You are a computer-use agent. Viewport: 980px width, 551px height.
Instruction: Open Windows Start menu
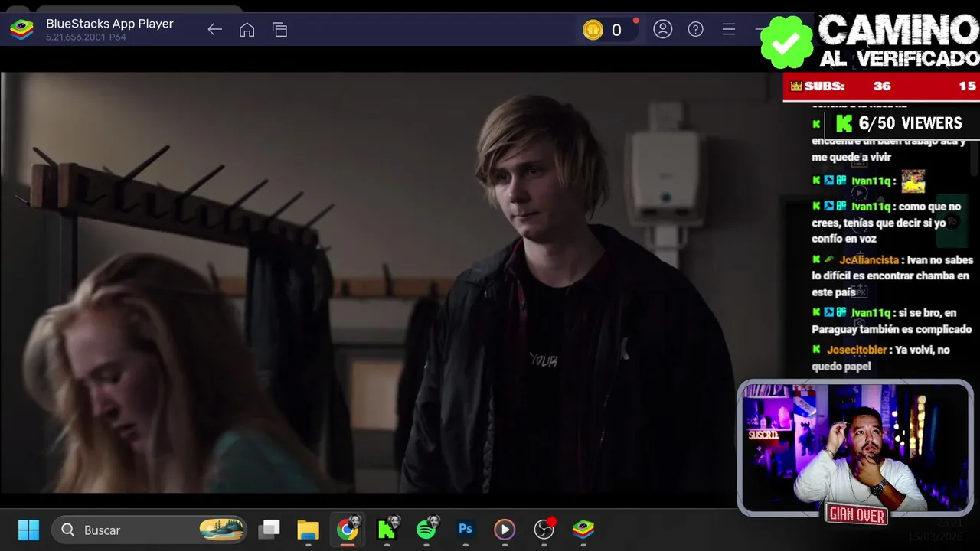pyautogui.click(x=28, y=530)
